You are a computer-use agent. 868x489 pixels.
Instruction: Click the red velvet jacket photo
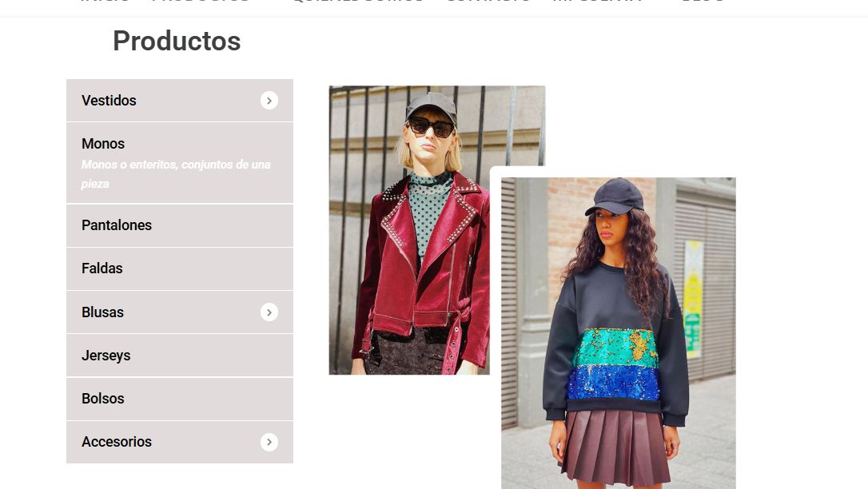coord(409,230)
